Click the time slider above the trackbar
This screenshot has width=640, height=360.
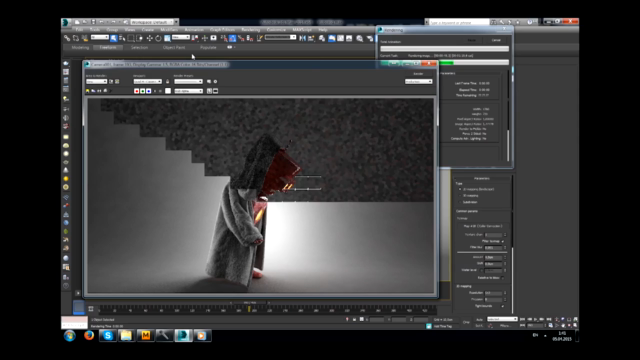pyautogui.click(x=250, y=302)
